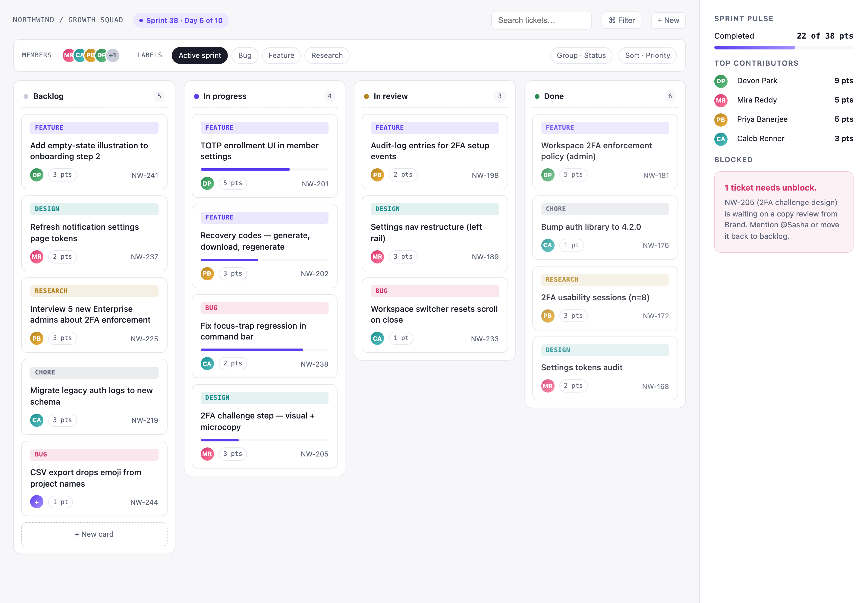
Task: Select the In review column header
Action: [x=435, y=96]
